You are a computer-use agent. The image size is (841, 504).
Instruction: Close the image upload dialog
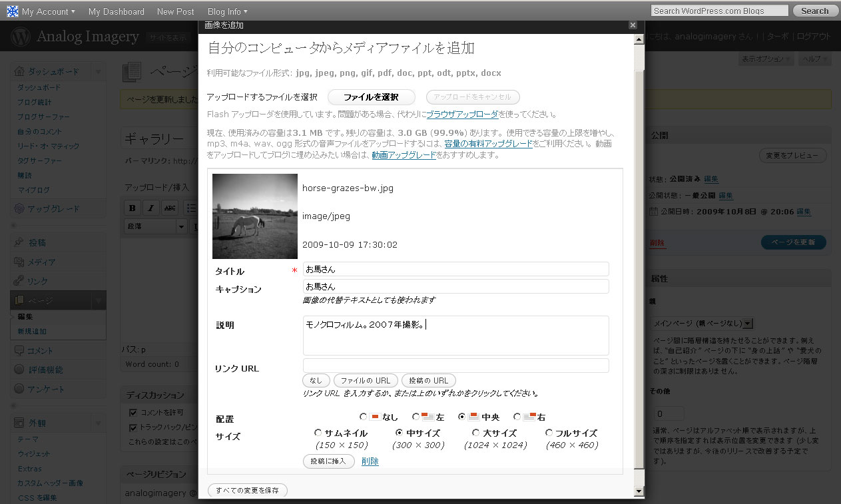(x=633, y=25)
